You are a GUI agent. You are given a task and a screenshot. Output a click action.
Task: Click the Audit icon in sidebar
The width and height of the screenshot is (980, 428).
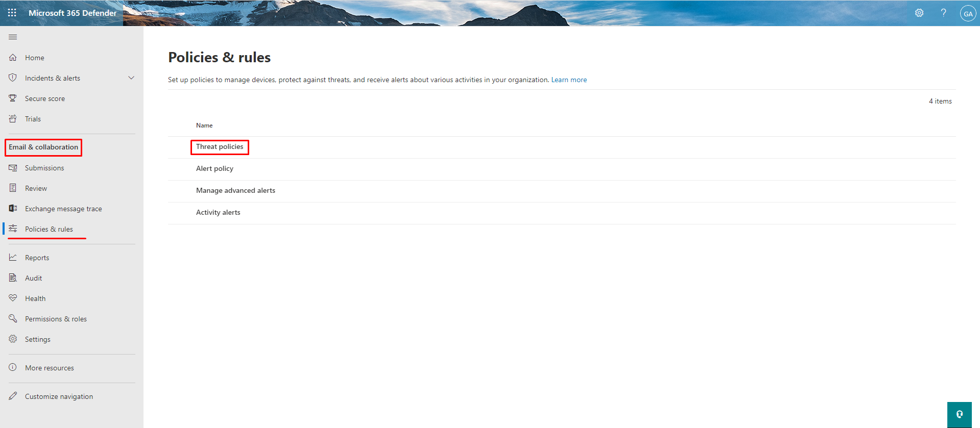pyautogui.click(x=13, y=278)
